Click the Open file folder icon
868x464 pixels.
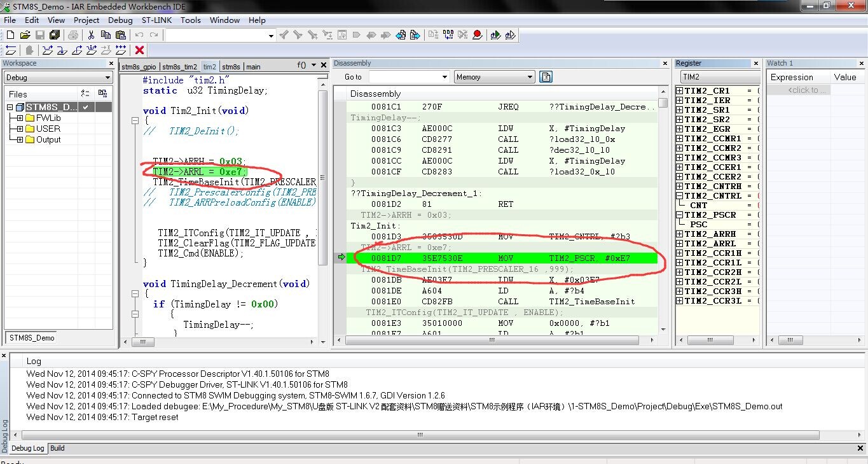(x=25, y=35)
